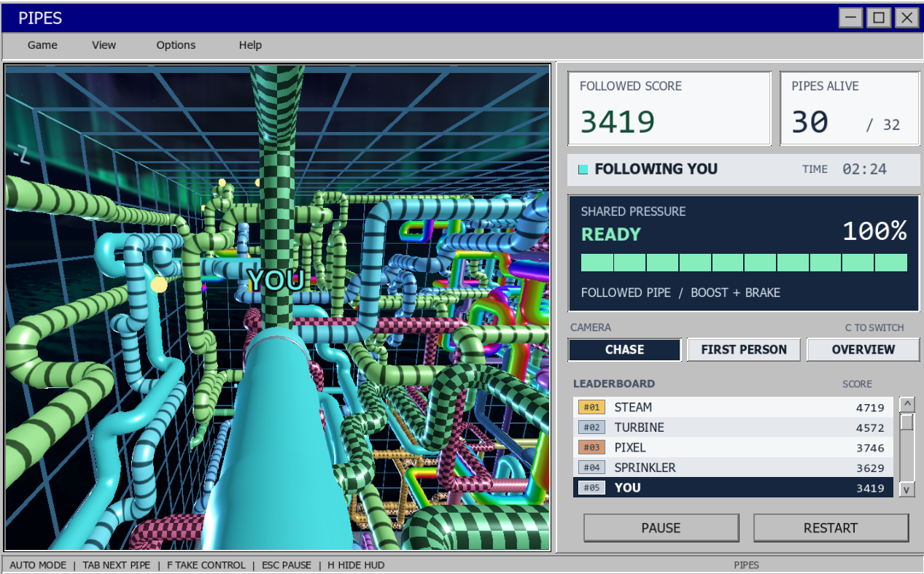Restart the pipes simulation

tap(831, 528)
